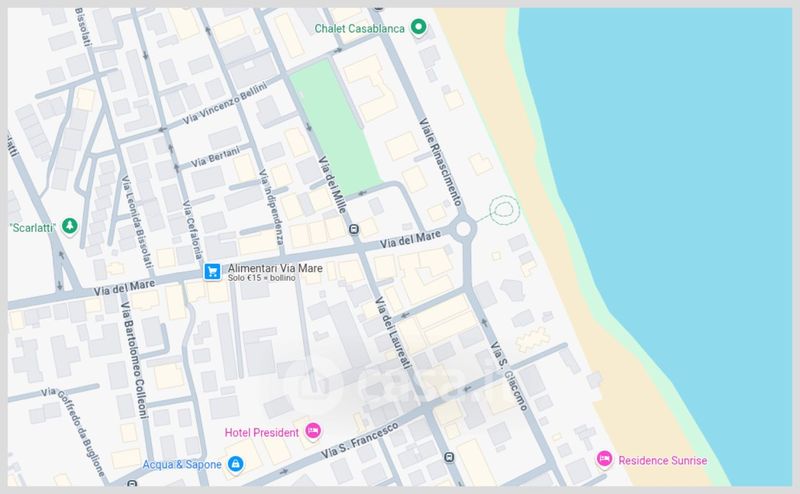Open the Hotel President pink hotel pin

pos(312,430)
